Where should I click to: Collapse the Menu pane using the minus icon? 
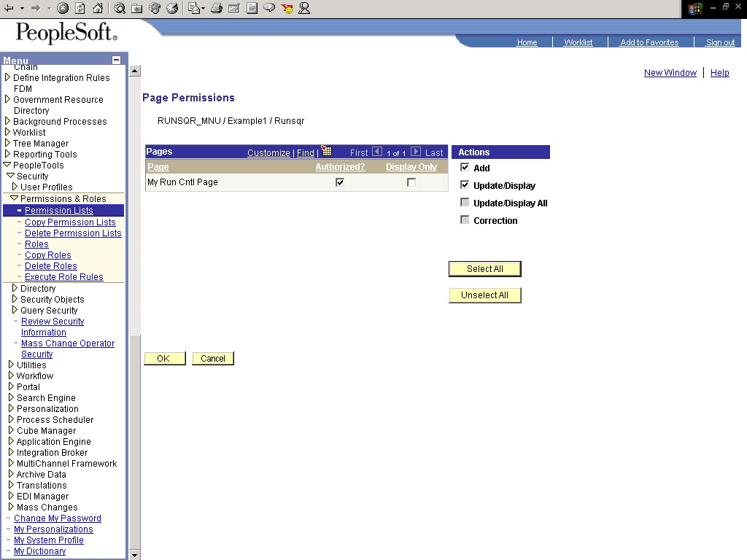(x=118, y=61)
